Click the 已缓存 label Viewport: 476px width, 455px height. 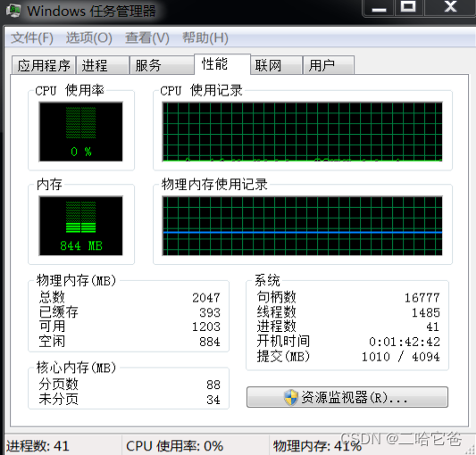[59, 312]
